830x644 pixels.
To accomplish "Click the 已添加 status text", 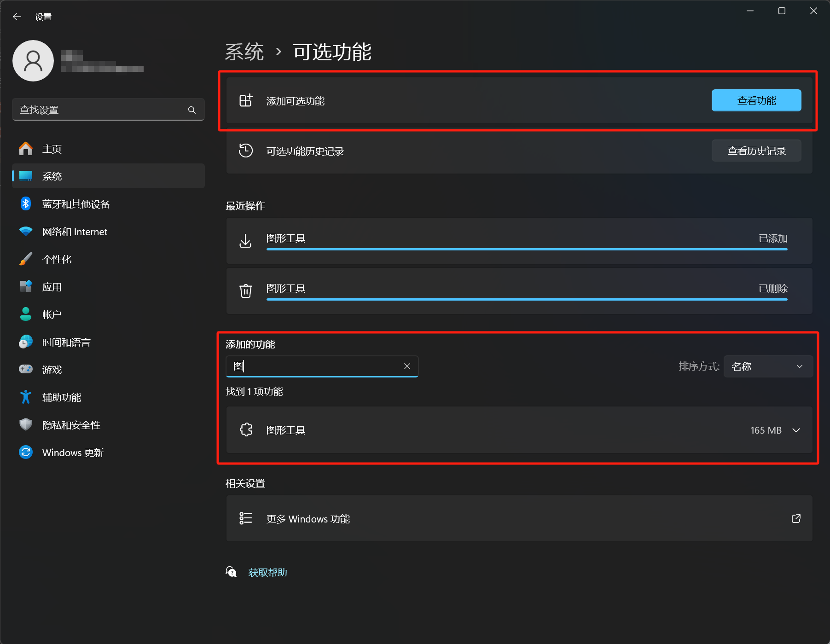I will coord(773,238).
